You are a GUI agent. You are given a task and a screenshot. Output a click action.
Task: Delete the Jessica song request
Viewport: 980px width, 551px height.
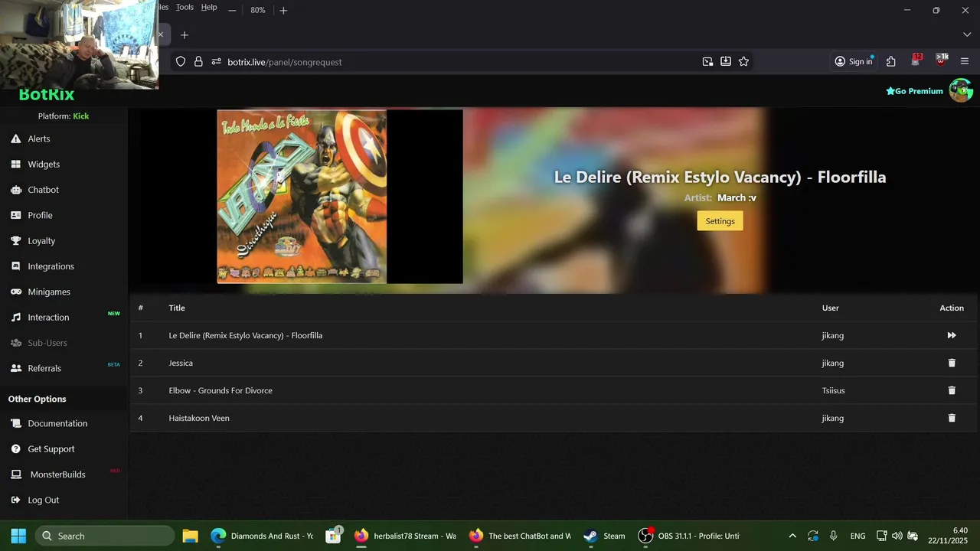point(952,363)
